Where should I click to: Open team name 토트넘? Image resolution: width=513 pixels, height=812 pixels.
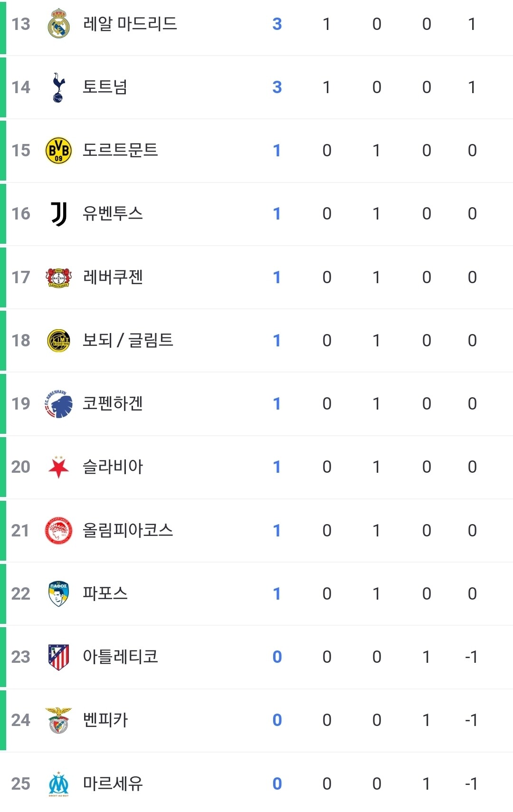(x=105, y=87)
